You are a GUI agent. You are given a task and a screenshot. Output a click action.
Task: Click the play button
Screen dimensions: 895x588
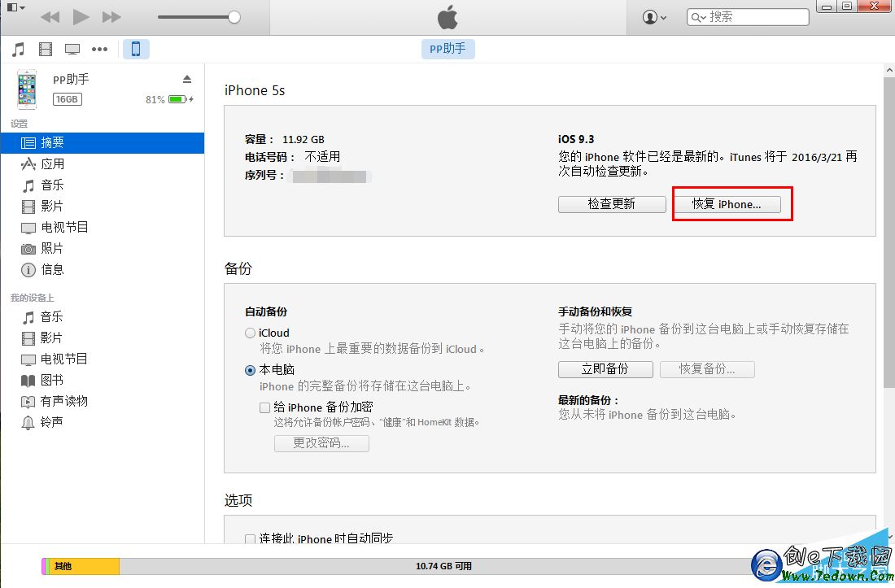(81, 17)
